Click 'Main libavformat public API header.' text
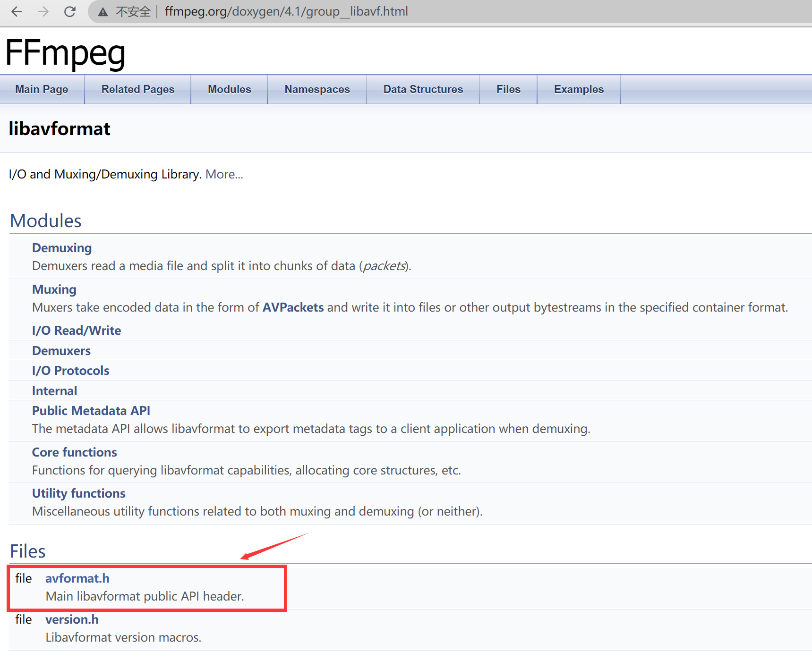This screenshot has height=669, width=812. coord(145,596)
